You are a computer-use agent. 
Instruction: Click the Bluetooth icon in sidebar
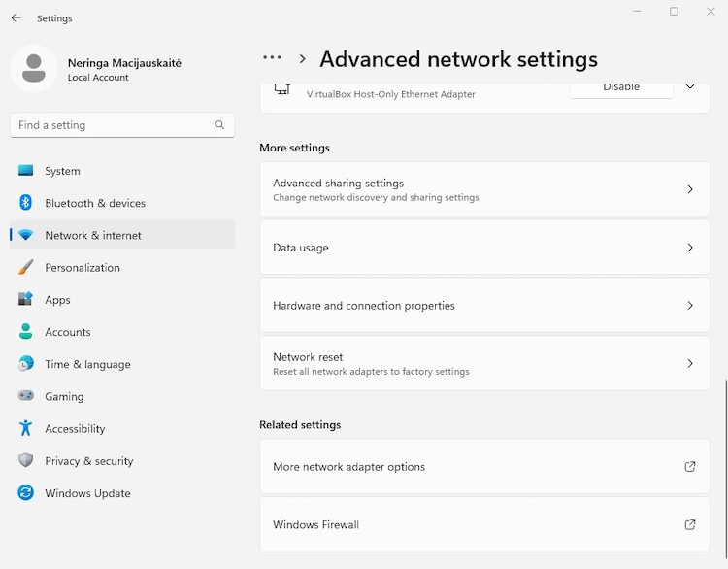click(x=25, y=203)
